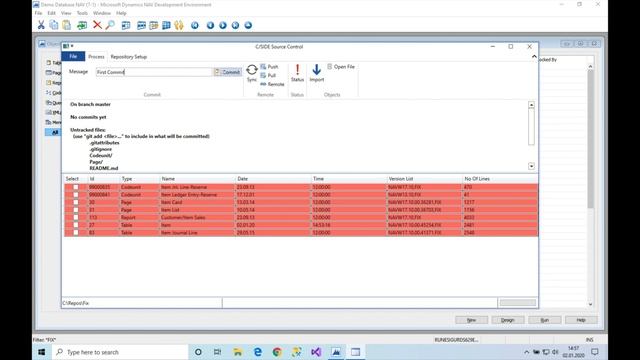640x360 pixels.
Task: Click Push in the Remote group
Action: point(269,67)
